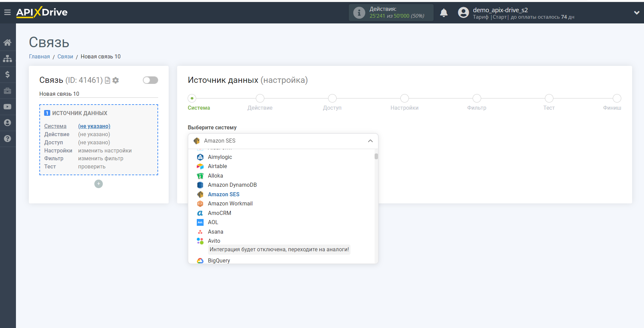Click the demo_apix-drive_s2 username
The height and width of the screenshot is (328, 644).
point(500,10)
